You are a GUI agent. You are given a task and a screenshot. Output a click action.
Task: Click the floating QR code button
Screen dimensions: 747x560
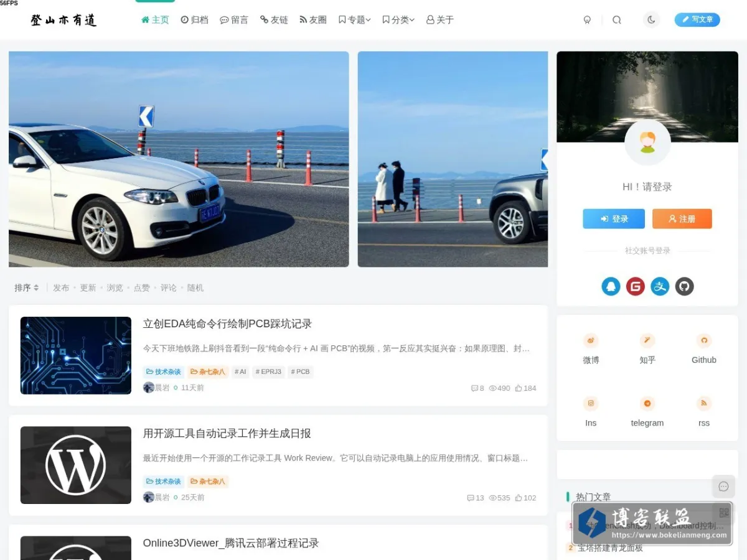point(723,513)
